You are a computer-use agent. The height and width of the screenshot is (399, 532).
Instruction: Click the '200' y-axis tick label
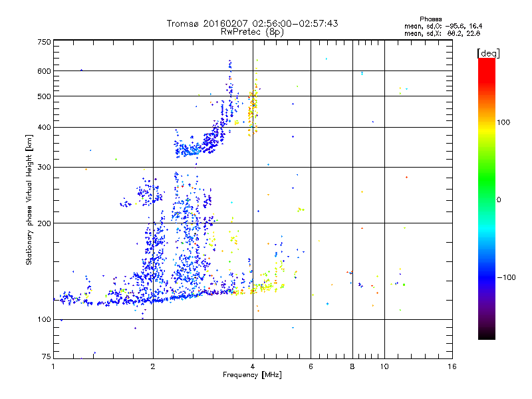tap(44, 223)
